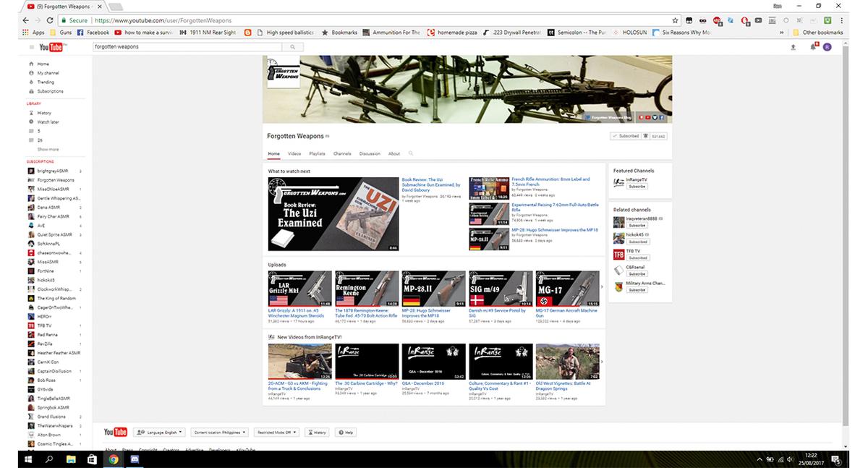
Task: Toggle subscription for TFB TV related channel
Action: pyautogui.click(x=638, y=258)
